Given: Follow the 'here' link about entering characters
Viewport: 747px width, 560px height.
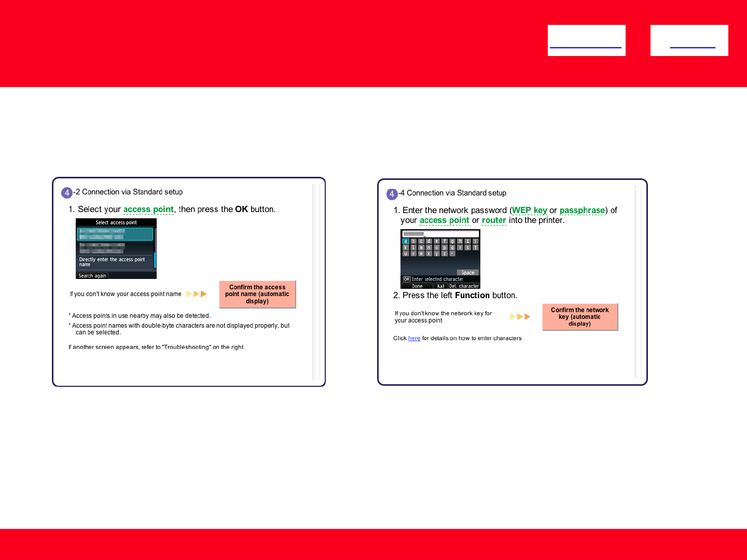Looking at the screenshot, I should pos(414,338).
